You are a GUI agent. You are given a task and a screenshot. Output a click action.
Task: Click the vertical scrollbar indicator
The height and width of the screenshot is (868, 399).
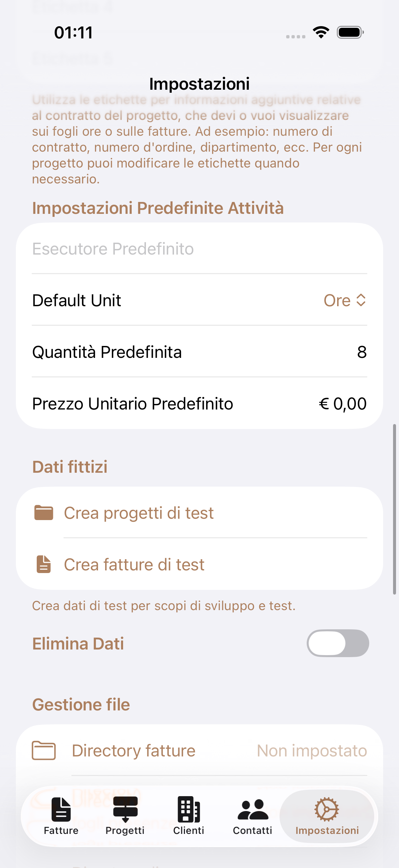(394, 509)
